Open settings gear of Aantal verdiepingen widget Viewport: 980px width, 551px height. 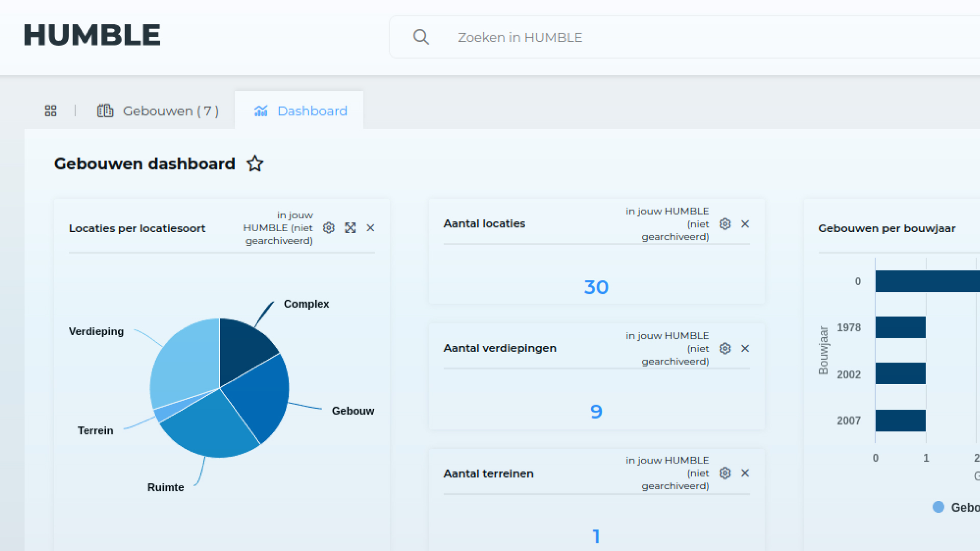pos(725,348)
